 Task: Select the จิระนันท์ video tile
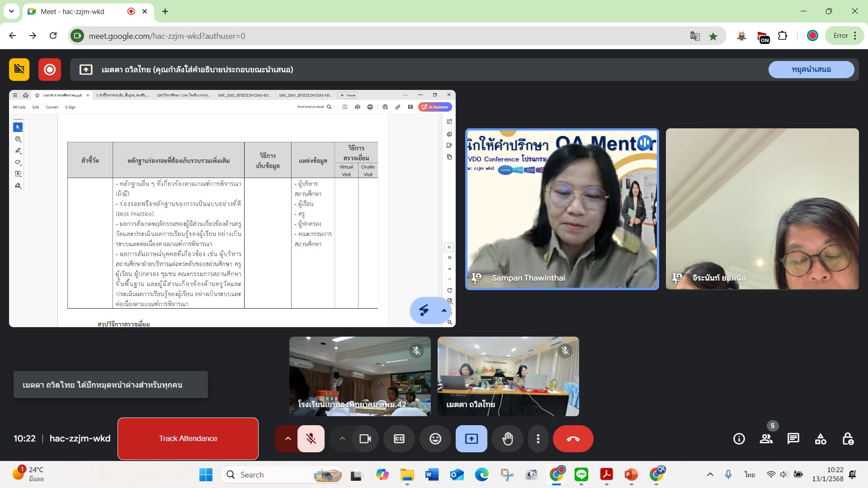click(x=762, y=209)
